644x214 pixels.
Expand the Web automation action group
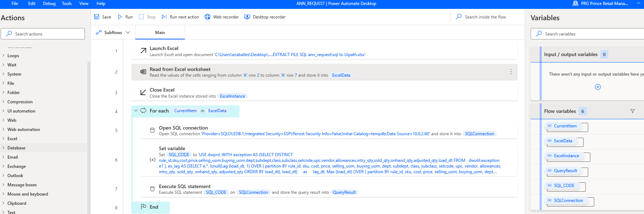coord(3,129)
